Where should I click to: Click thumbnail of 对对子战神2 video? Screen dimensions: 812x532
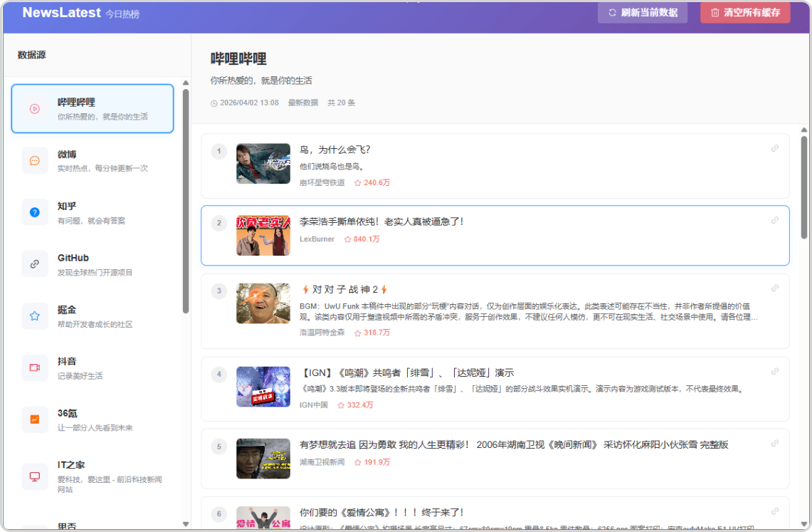pos(263,303)
